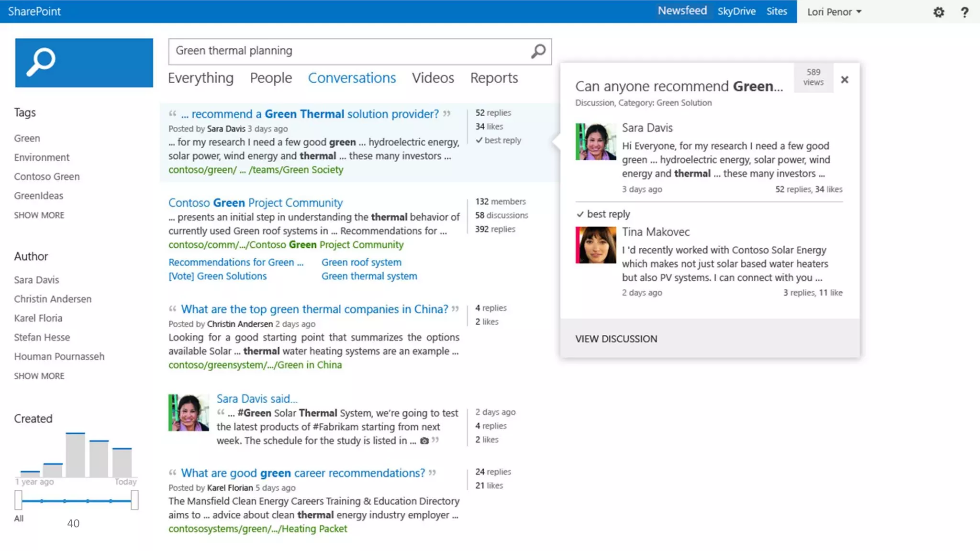Open Contoso Green Project Community link

point(255,203)
